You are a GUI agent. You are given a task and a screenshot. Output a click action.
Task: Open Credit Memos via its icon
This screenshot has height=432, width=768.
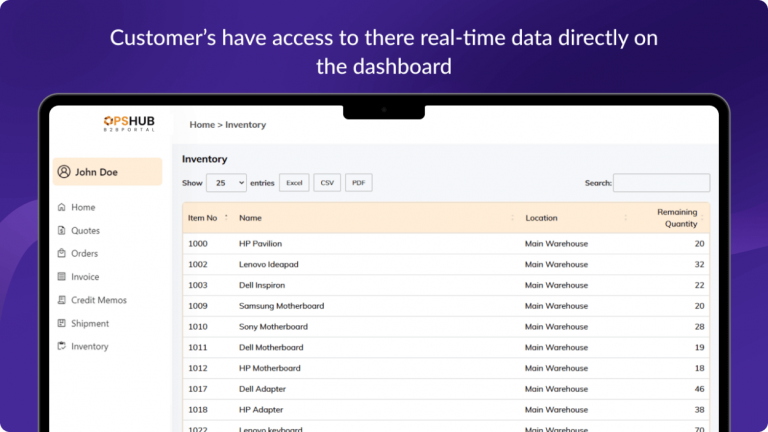(61, 300)
